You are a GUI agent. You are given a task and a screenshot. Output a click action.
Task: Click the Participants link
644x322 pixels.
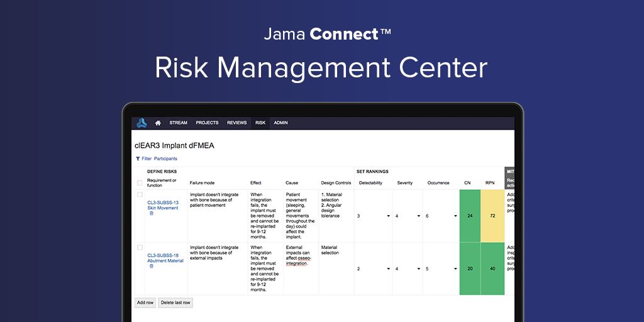tap(165, 158)
